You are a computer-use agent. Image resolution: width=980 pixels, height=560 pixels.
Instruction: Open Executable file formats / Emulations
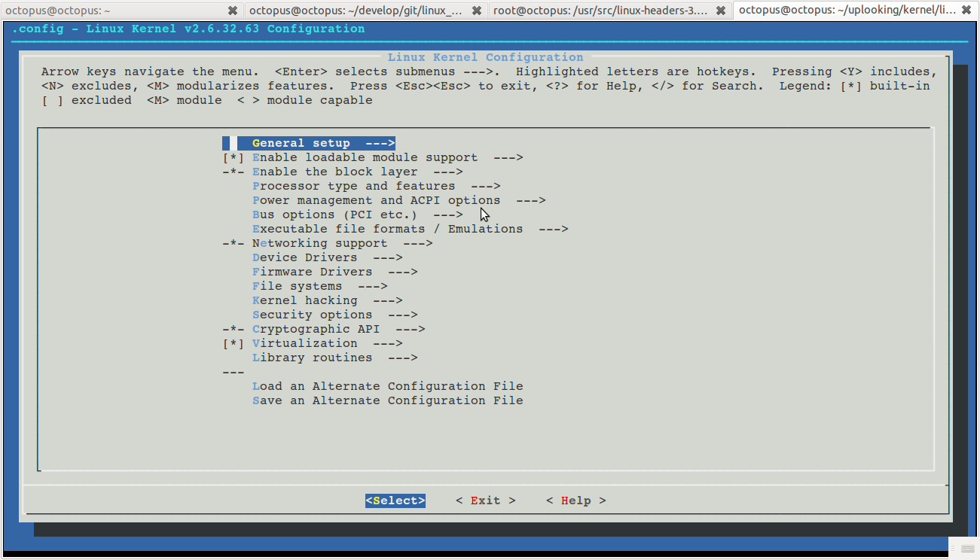[x=411, y=229]
